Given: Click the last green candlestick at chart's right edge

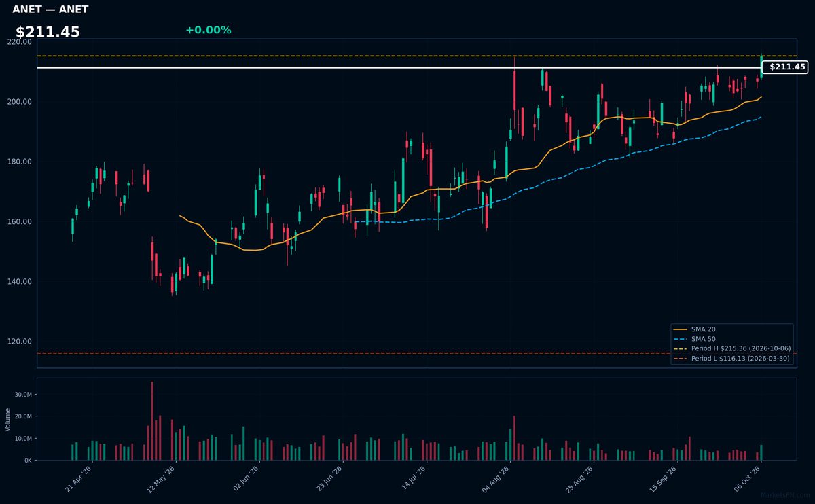Looking at the screenshot, I should click(x=761, y=66).
